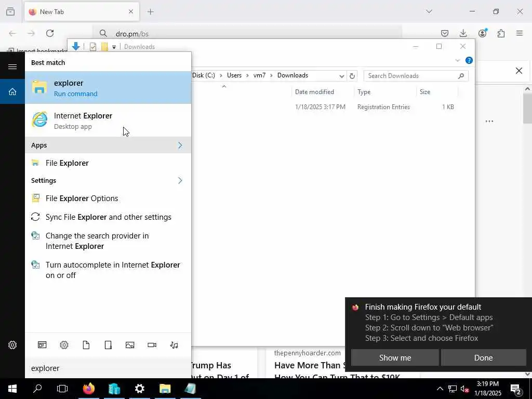Click Done in Firefox default notification
The image size is (532, 399).
tap(483, 358)
